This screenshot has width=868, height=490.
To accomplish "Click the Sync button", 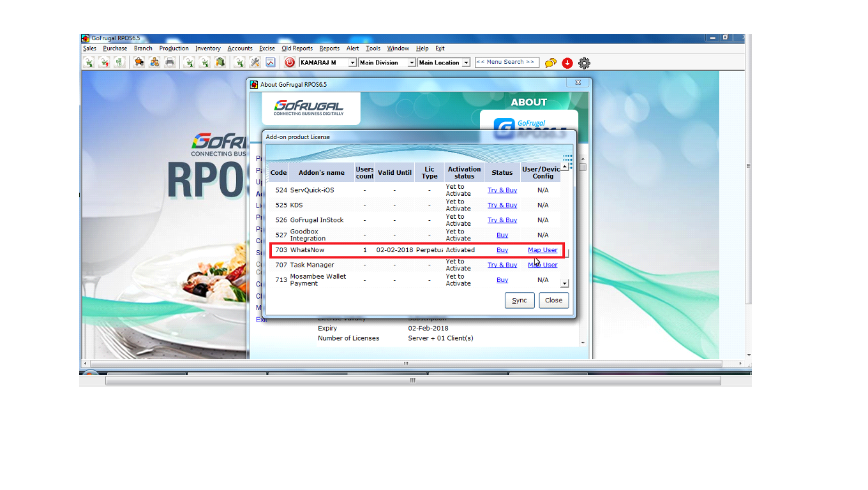I will click(x=520, y=301).
